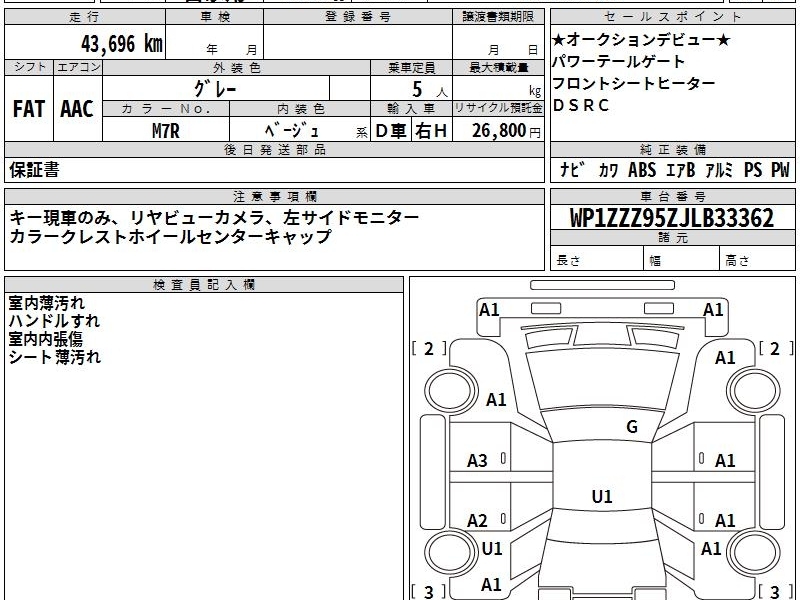The height and width of the screenshot is (600, 800).
Task: Select the FAT shift value
Action: pyautogui.click(x=29, y=109)
